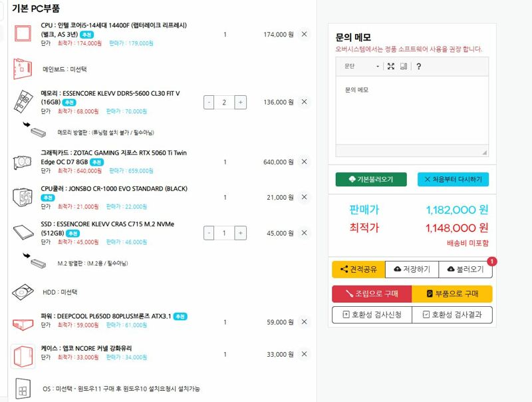Click the green 기본불러오기 button

point(371,179)
